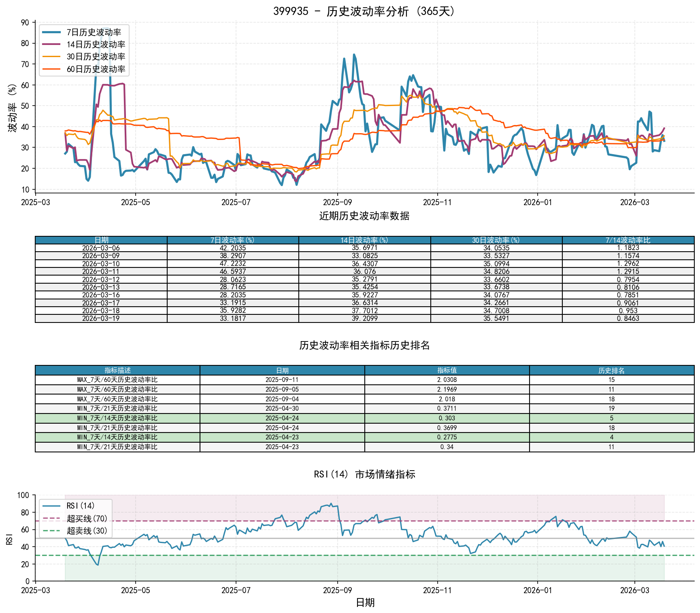Screen dimensions: 700x613
Task: Select the highlighted 0.2775 indicator value cell
Action: [x=447, y=437]
